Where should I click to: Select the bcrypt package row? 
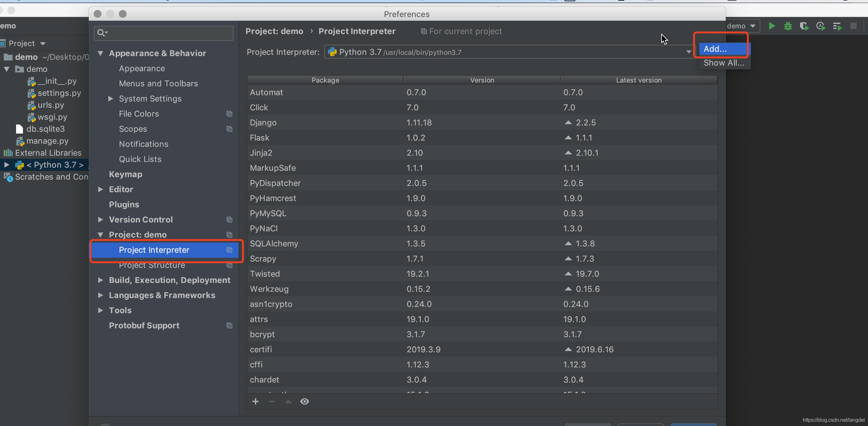482,334
